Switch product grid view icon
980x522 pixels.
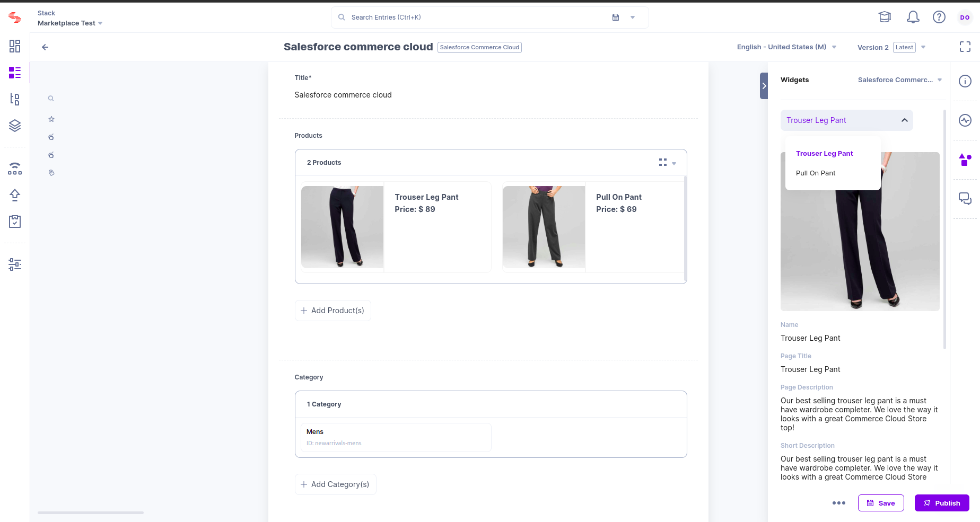pyautogui.click(x=663, y=162)
